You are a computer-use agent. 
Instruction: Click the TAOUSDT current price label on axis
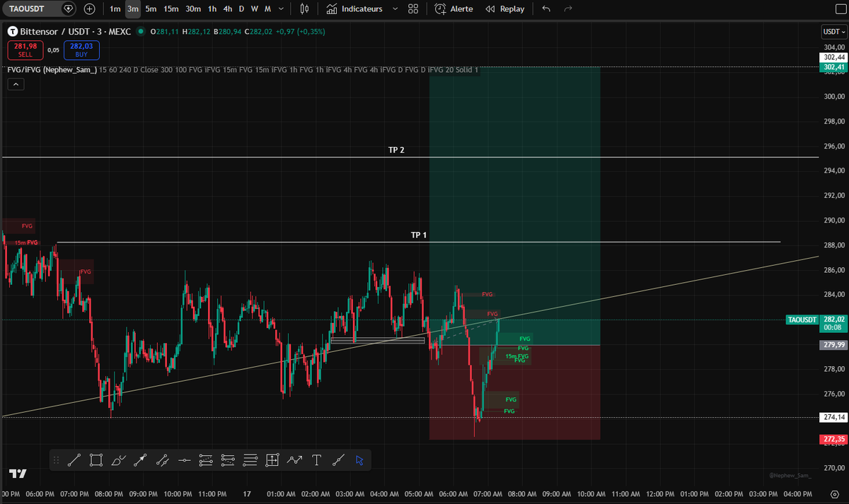pyautogui.click(x=803, y=320)
